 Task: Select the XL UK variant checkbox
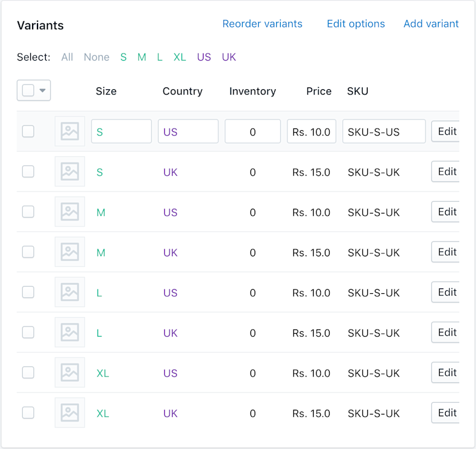click(28, 413)
